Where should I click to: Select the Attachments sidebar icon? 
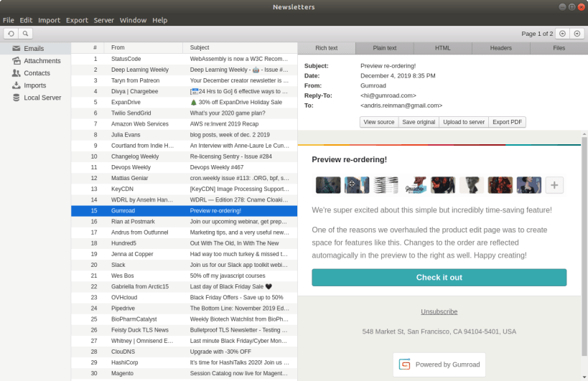(16, 61)
